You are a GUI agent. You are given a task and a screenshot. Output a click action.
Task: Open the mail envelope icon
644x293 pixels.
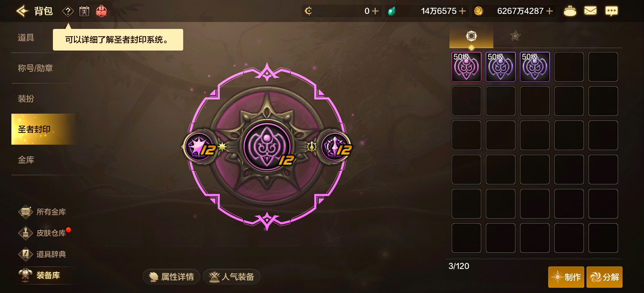(x=590, y=11)
